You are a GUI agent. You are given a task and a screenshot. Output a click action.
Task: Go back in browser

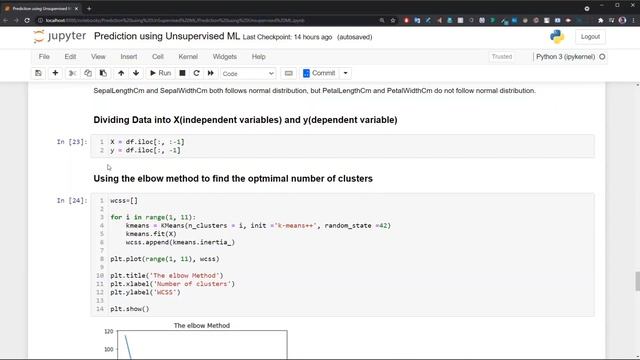pyautogui.click(x=6, y=20)
